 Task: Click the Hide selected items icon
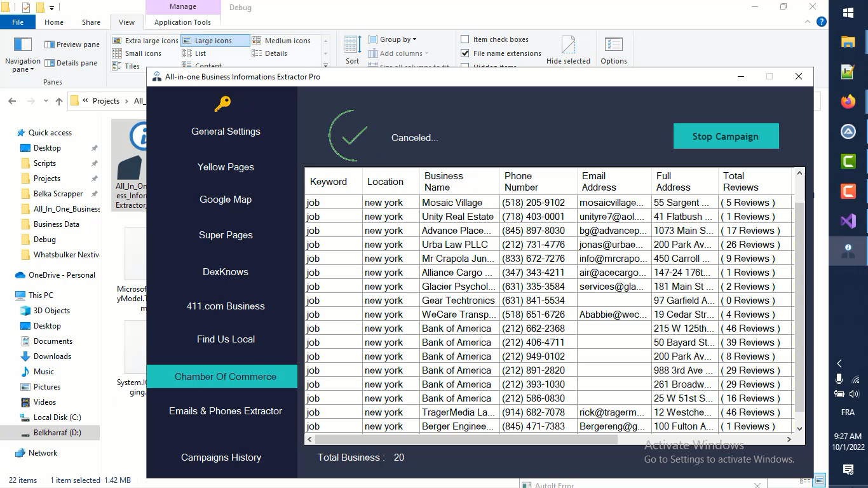568,44
